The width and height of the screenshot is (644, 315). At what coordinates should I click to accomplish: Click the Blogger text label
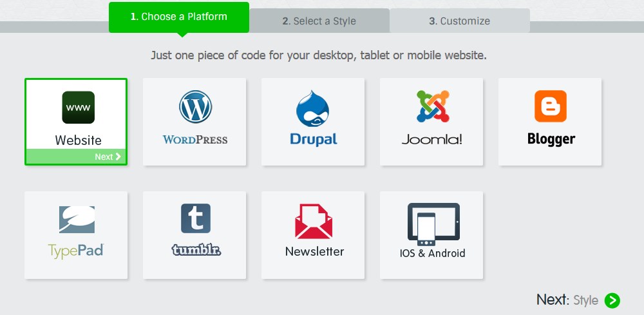551,138
